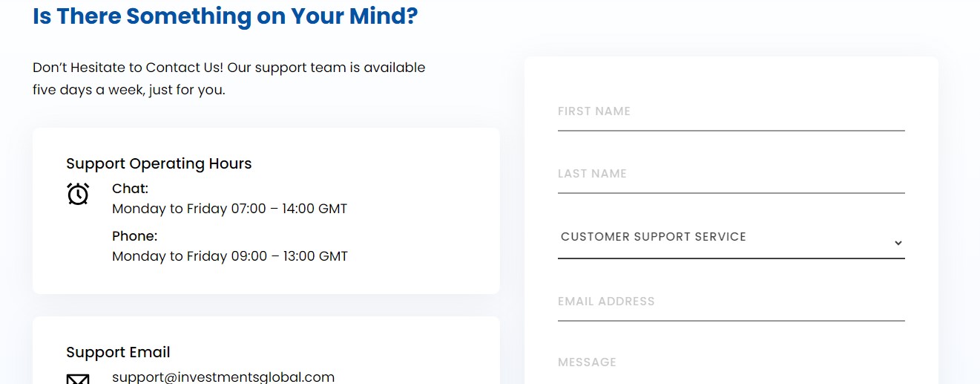Screen dimensions: 980x384
Task: Click the phone hours 09:00 – 13:00 GMT text
Action: (229, 256)
